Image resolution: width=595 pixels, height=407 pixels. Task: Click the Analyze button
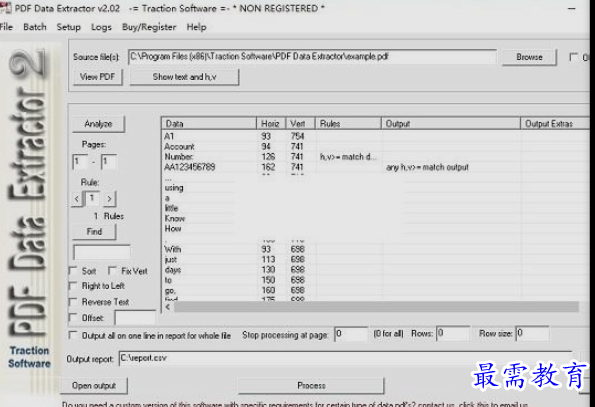coord(98,124)
